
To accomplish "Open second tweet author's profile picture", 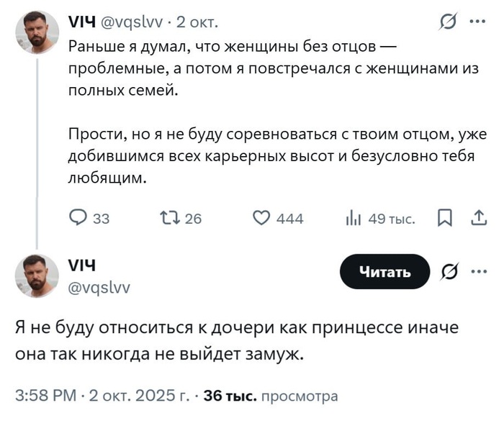I will coord(37,276).
